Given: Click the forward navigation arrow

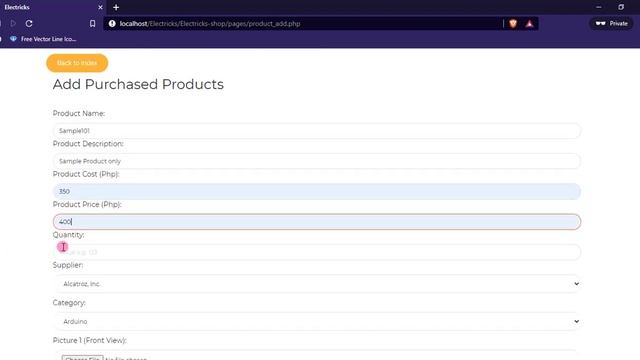Looking at the screenshot, I should [x=13, y=24].
